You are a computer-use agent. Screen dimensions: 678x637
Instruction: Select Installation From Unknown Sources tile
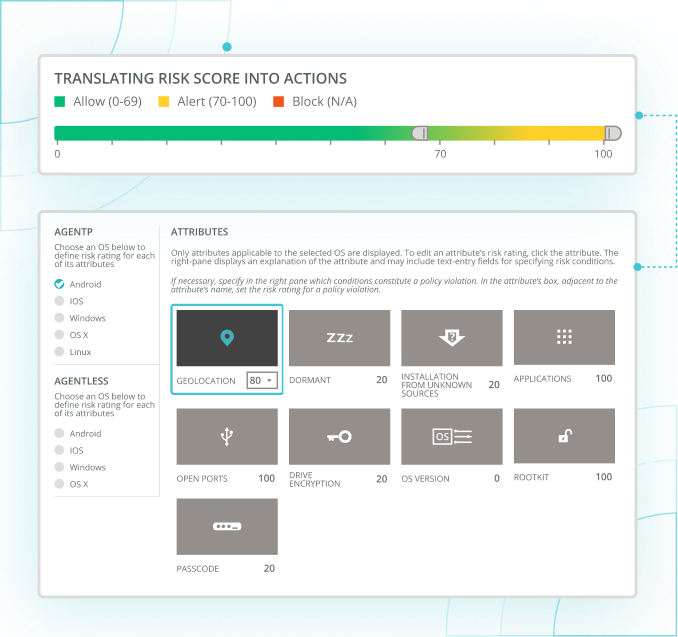[x=452, y=338]
